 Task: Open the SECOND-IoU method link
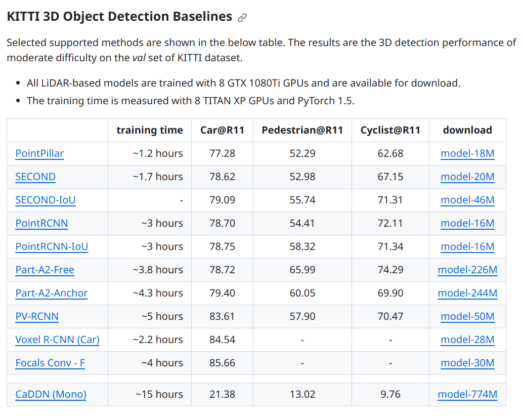(46, 200)
